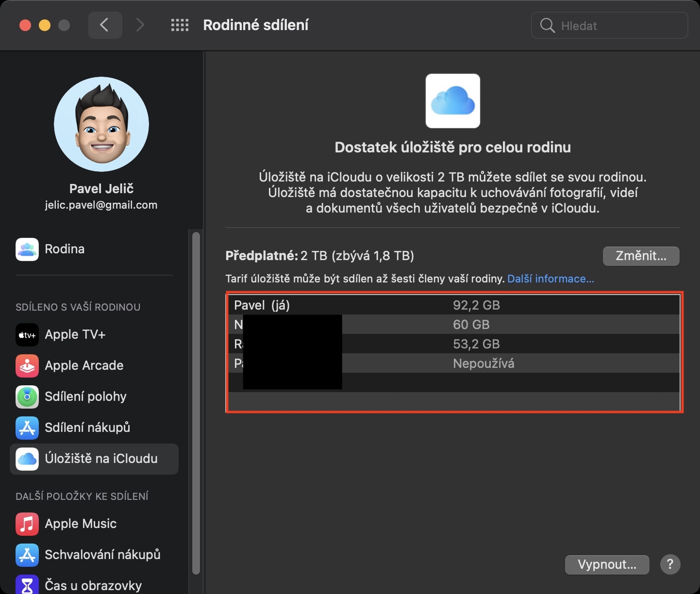Click the Nepoužívá status text
Viewport: 700px width, 594px height.
483,363
